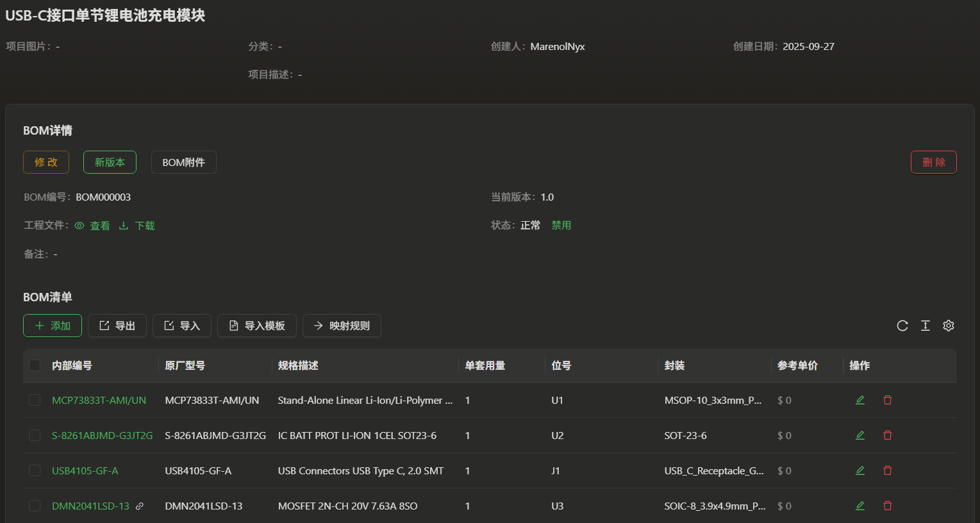Screen dimensions: 980x523
Task: Click 查看 to view the engineering file
Action: coord(93,226)
